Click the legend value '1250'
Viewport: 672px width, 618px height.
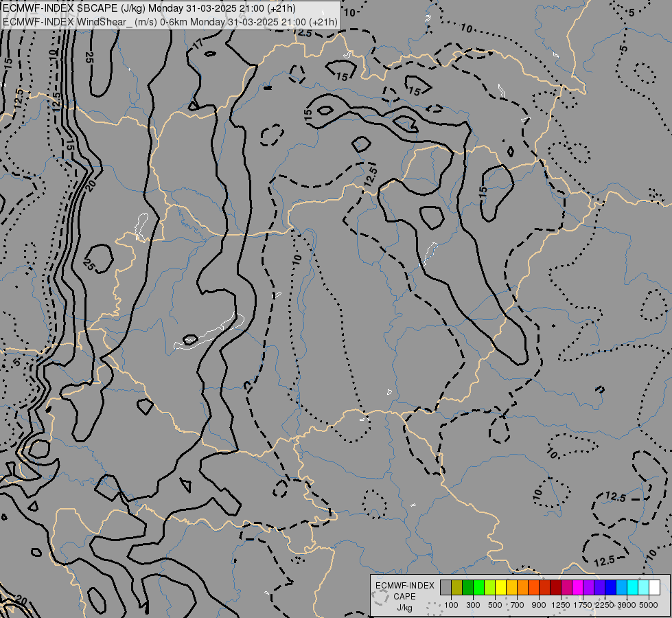pos(561,605)
